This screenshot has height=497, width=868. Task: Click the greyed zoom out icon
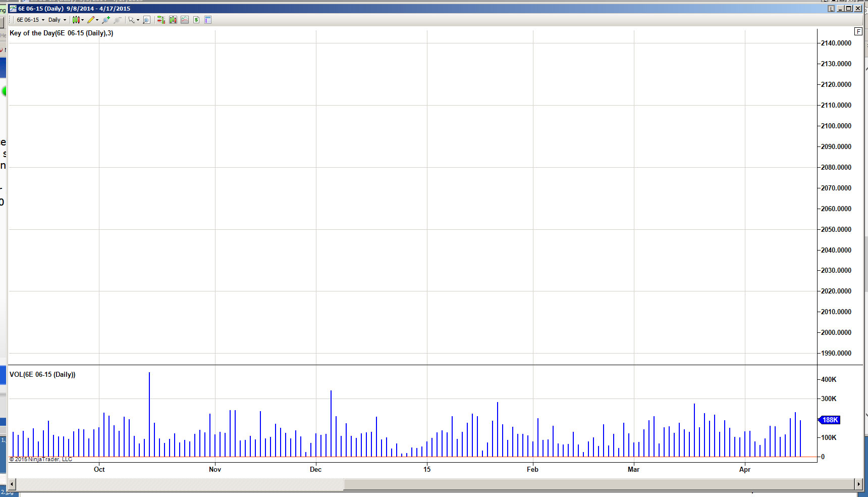point(118,20)
